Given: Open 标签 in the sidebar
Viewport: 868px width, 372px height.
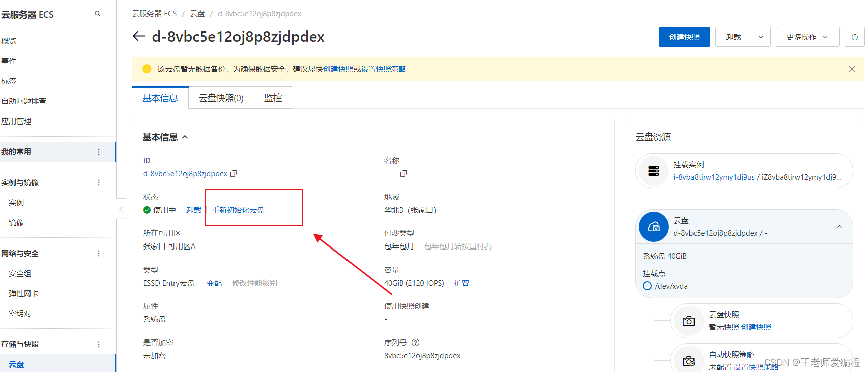Looking at the screenshot, I should point(9,81).
